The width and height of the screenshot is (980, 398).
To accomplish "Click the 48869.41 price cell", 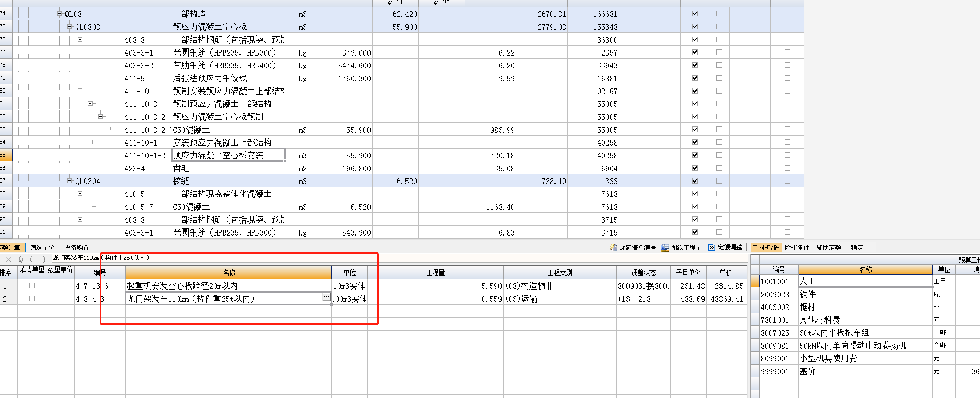I will (726, 299).
